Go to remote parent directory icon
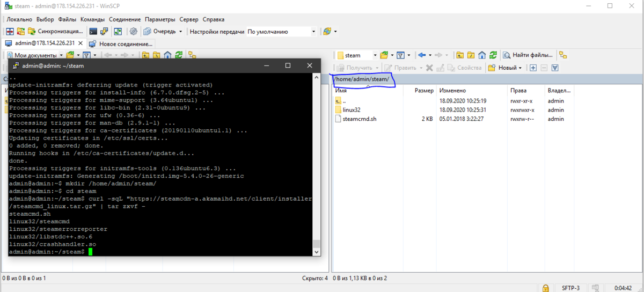 (x=460, y=55)
